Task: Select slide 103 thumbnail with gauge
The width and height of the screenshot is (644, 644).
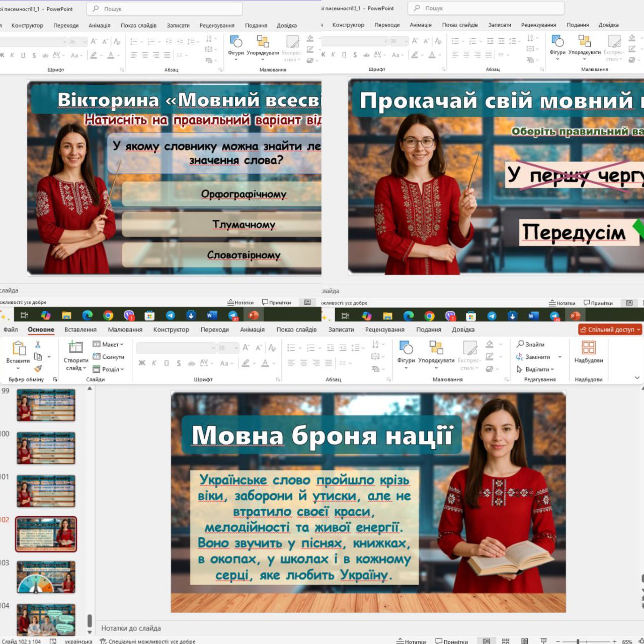Action: click(x=46, y=577)
